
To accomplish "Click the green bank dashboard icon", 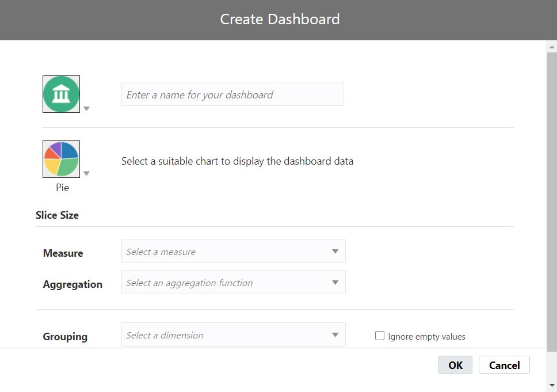I will pos(61,94).
